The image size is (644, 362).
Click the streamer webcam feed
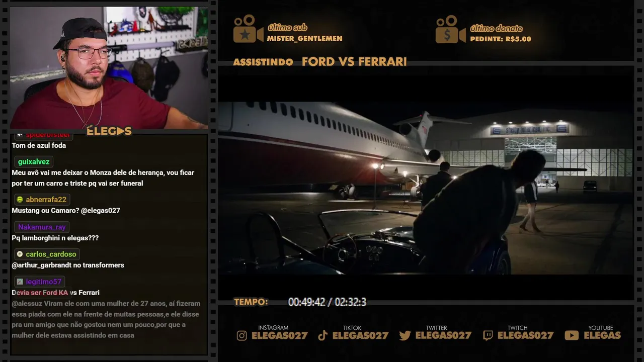(x=109, y=68)
